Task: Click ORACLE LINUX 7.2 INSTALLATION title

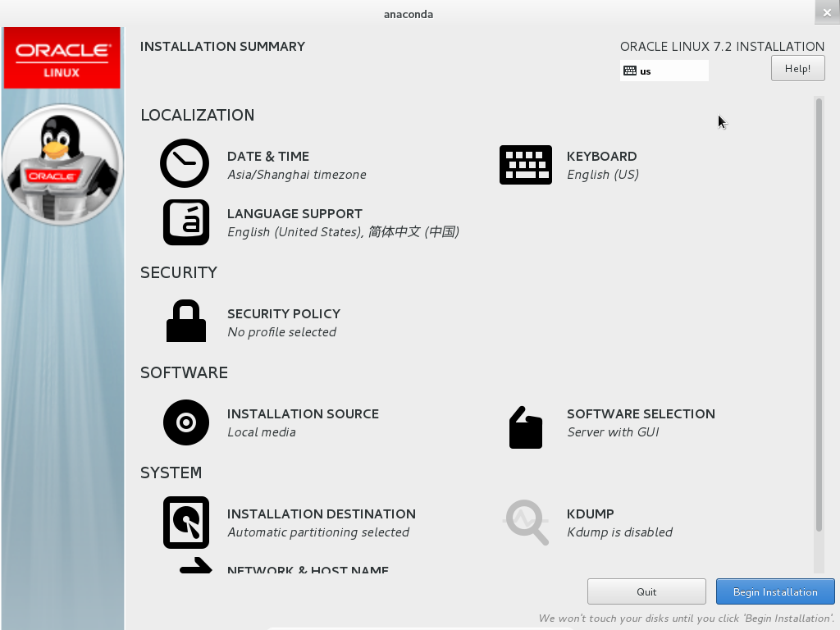Action: click(x=722, y=47)
